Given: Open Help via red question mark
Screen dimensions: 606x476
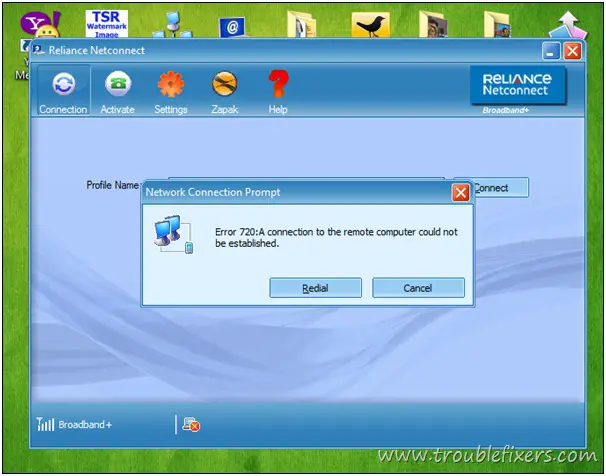Looking at the screenshot, I should (x=278, y=83).
